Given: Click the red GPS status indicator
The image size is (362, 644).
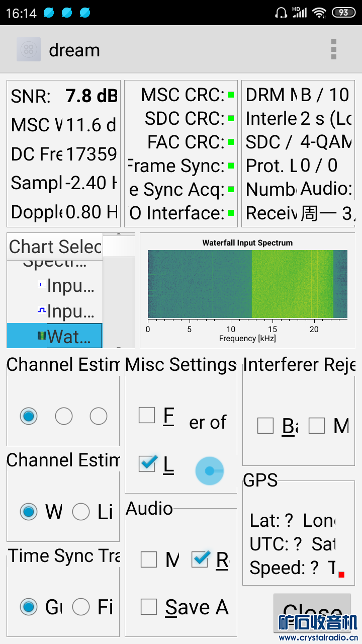Looking at the screenshot, I should tap(341, 575).
